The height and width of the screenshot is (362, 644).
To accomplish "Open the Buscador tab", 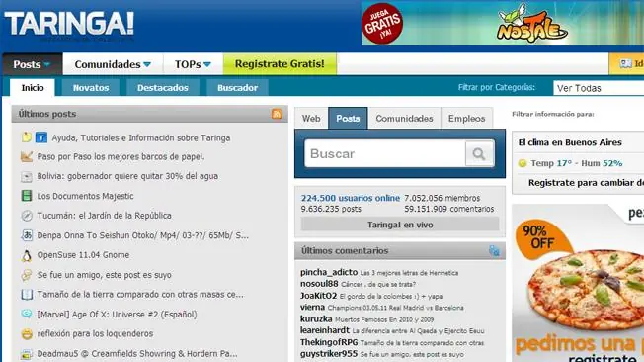I will point(237,88).
